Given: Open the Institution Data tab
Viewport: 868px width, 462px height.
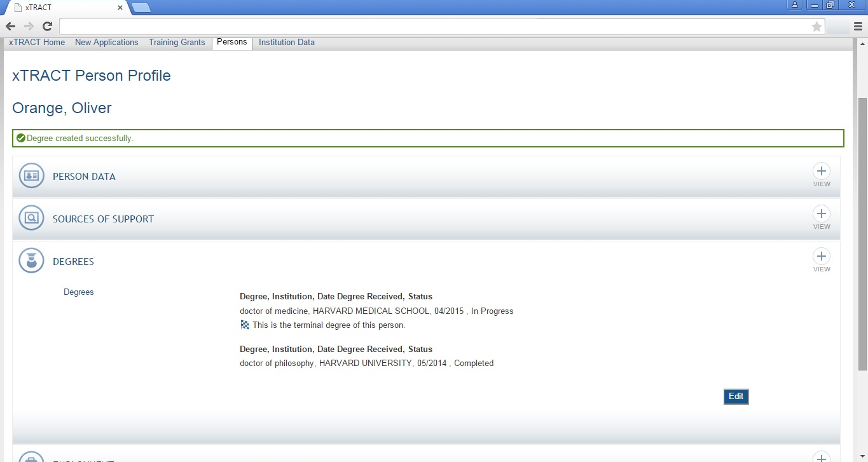Looking at the screenshot, I should click(x=287, y=43).
